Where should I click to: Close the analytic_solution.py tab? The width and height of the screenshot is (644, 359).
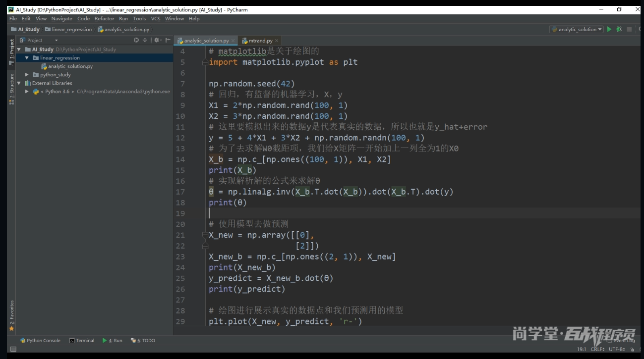point(234,41)
